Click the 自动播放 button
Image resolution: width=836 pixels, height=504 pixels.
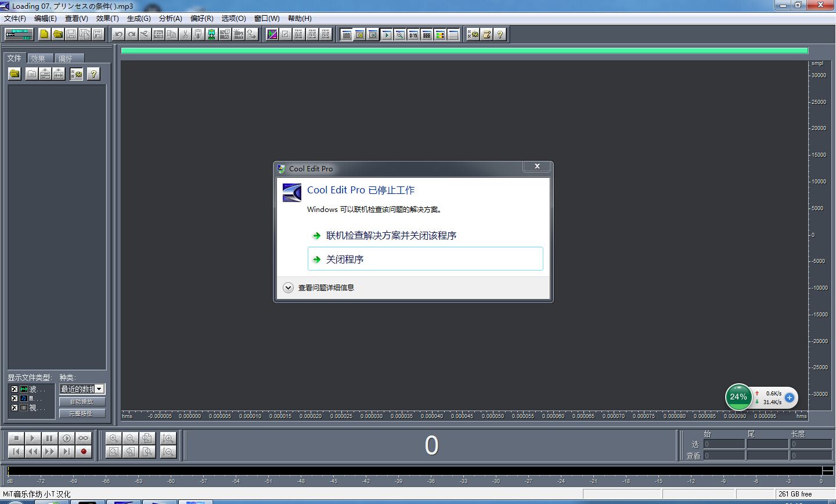click(x=82, y=402)
